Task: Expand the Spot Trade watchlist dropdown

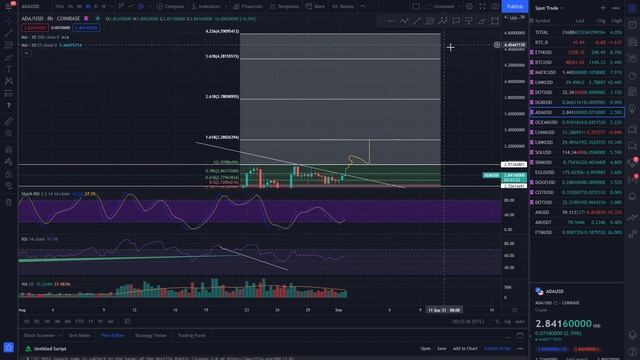Action: [549, 8]
